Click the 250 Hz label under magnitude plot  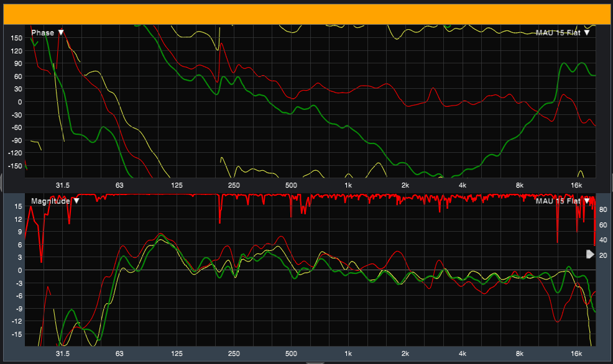click(x=234, y=353)
